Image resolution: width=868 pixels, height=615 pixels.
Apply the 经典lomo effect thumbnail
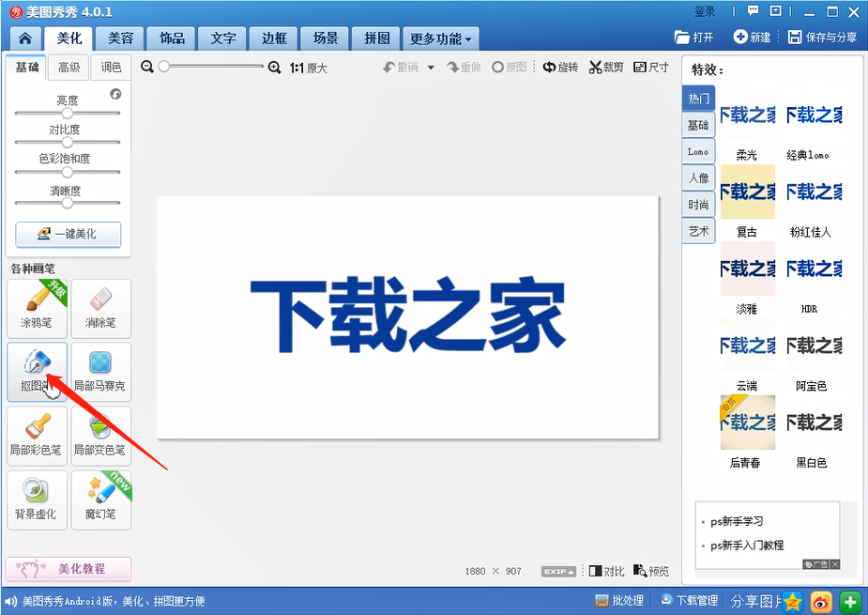[813, 115]
